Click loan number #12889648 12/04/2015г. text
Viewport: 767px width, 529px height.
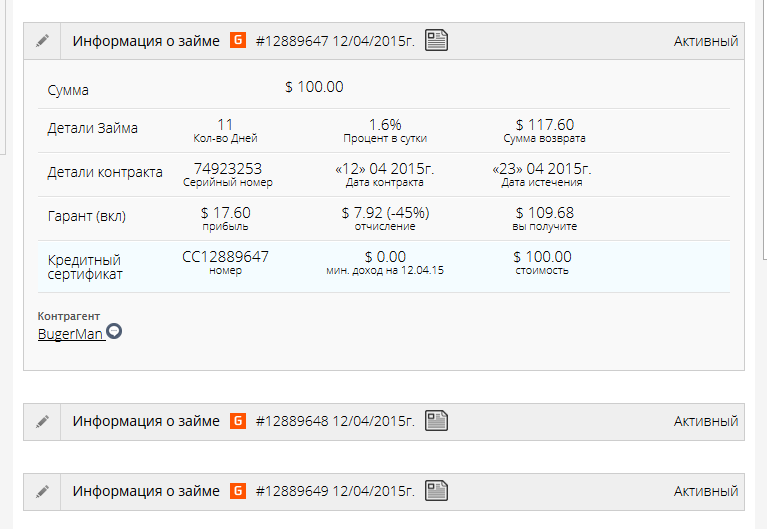[x=335, y=421]
